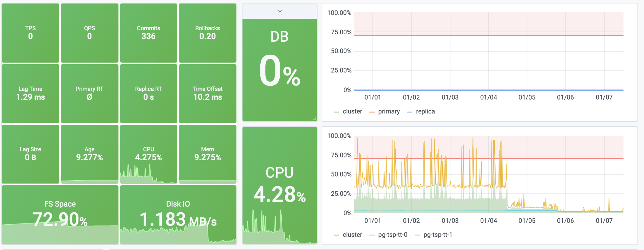Click the pg-tsp-tt-1 legend color swatch
Screen dimensions: 644x250
click(417, 235)
